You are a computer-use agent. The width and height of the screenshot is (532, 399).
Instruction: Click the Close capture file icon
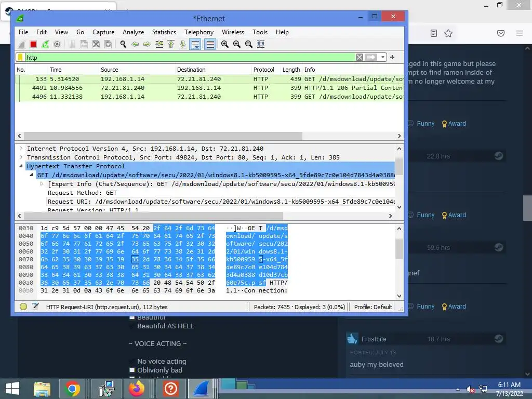96,44
